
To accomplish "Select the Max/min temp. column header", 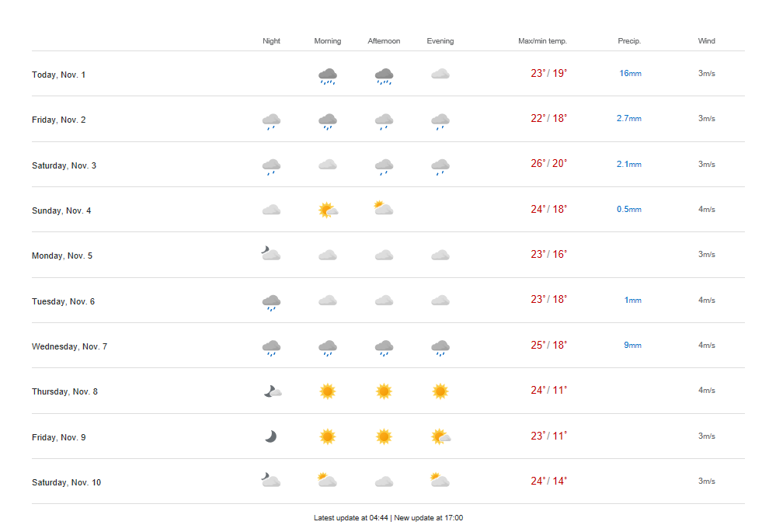I will [x=542, y=41].
